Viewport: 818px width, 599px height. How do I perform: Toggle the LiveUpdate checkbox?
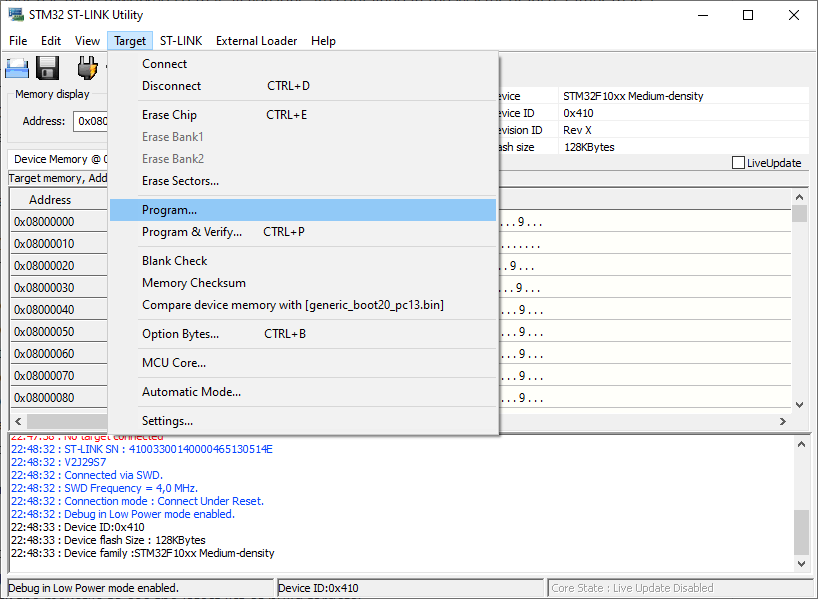coord(738,163)
